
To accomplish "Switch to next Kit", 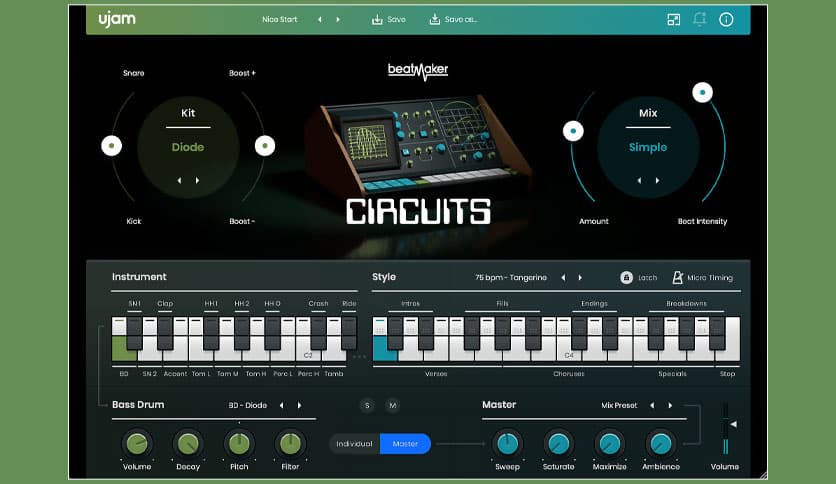I will pos(197,181).
